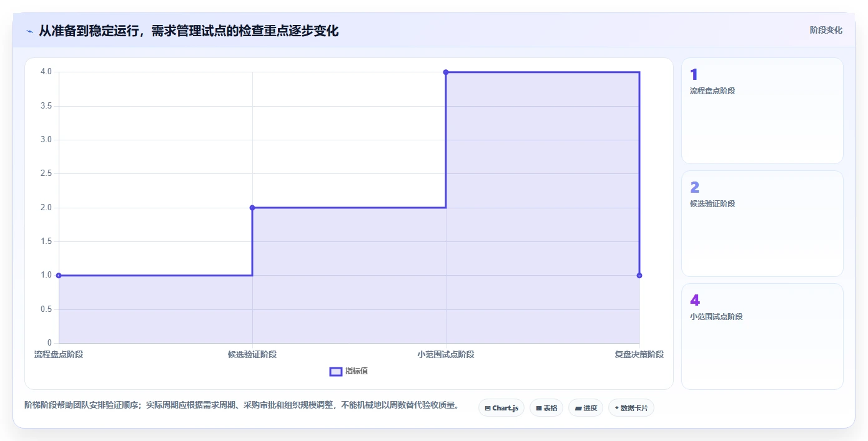The height and width of the screenshot is (441, 868).
Task: Click the x-axis label 流程盘点阶段
Action: [x=59, y=354]
